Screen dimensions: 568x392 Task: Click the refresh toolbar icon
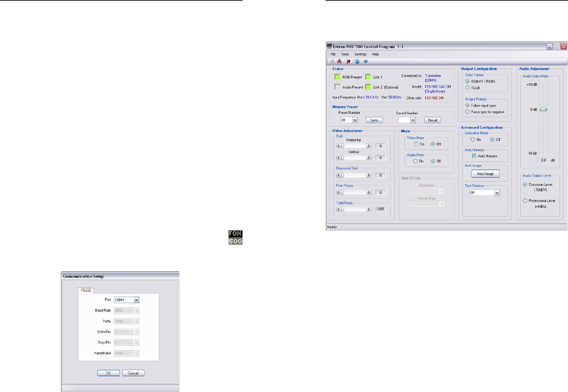point(357,62)
